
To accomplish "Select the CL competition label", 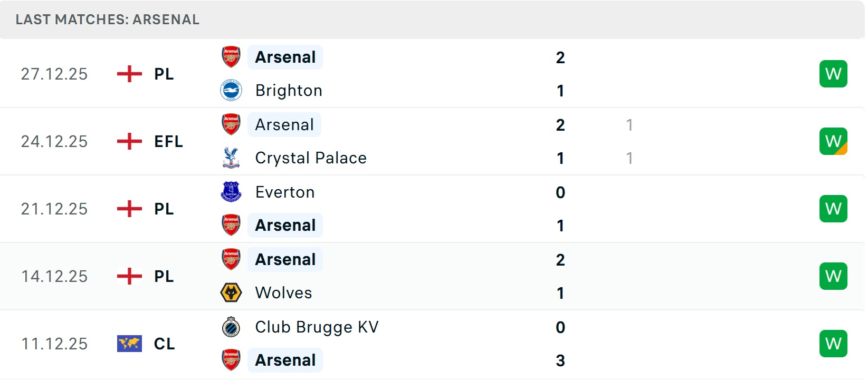I will click(x=164, y=344).
